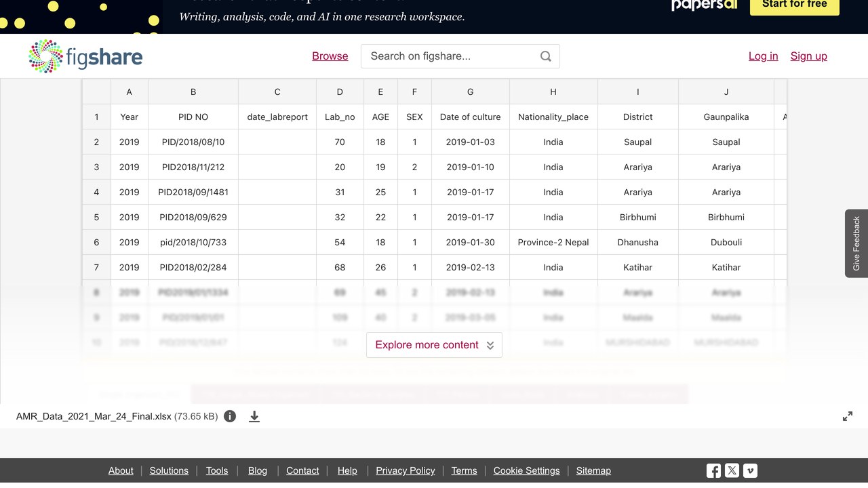Click the figshare logo
Viewport: 868px width, 488px height.
click(x=85, y=56)
